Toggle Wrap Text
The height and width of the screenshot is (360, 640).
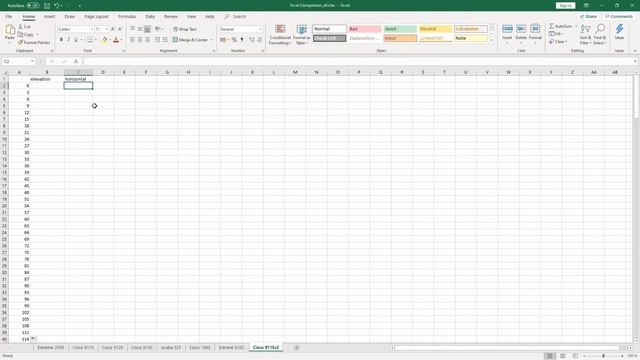(x=184, y=29)
